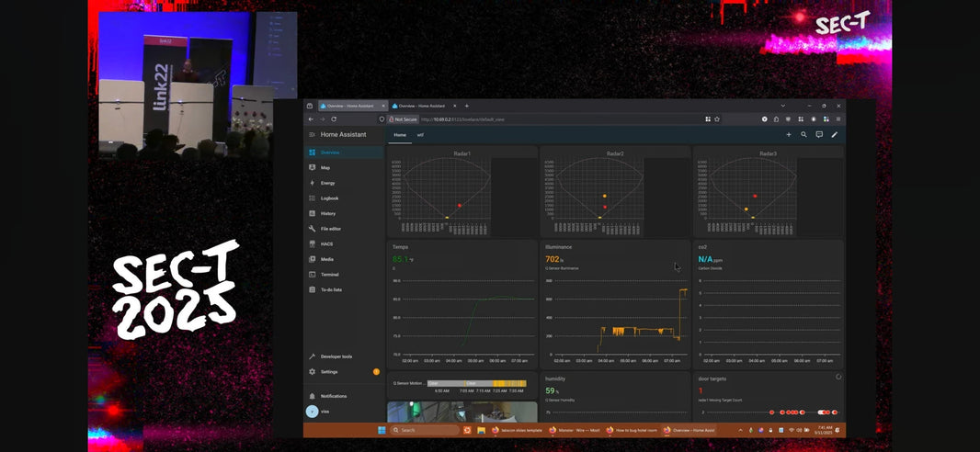
Task: Open Developer tools
Action: [336, 356]
